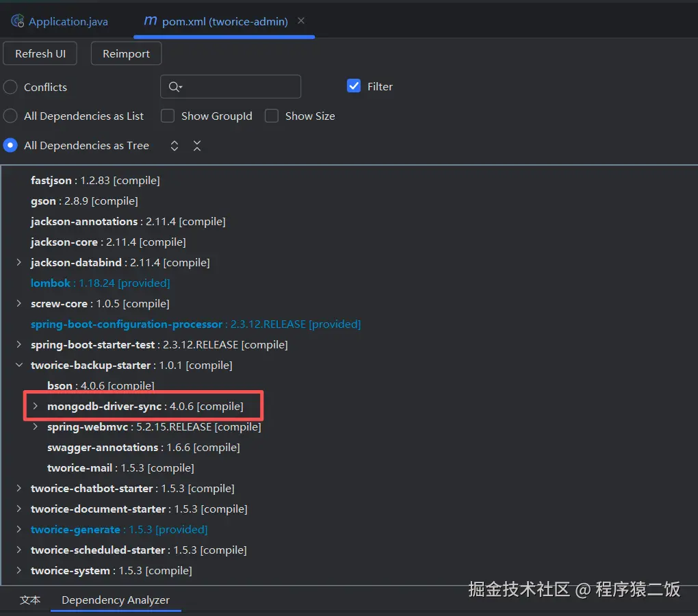Close the pom.xml (tworice-admin) tab

coord(301,21)
